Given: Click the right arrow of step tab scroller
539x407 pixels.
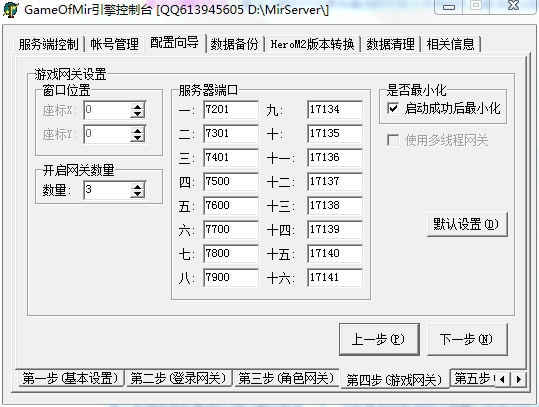Looking at the screenshot, I should tap(519, 380).
